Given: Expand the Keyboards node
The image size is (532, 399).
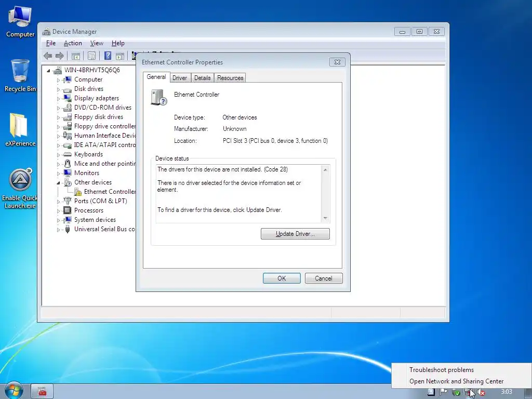Looking at the screenshot, I should (x=58, y=155).
